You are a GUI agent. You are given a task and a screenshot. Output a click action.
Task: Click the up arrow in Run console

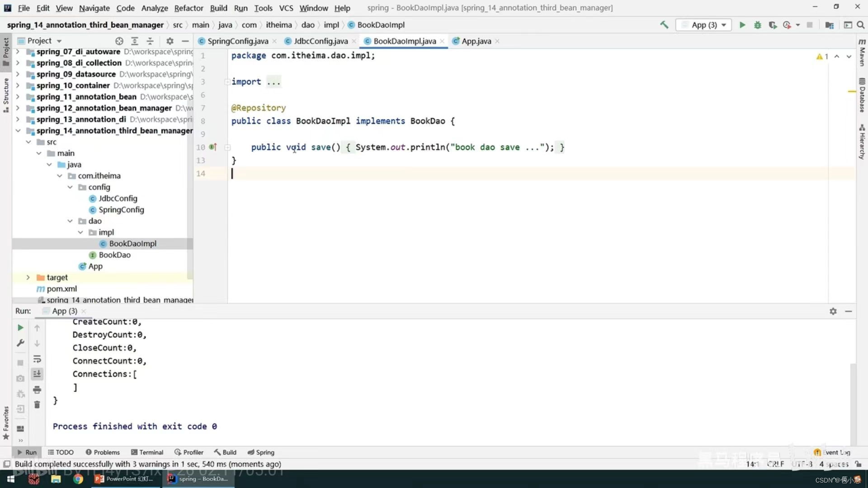37,328
